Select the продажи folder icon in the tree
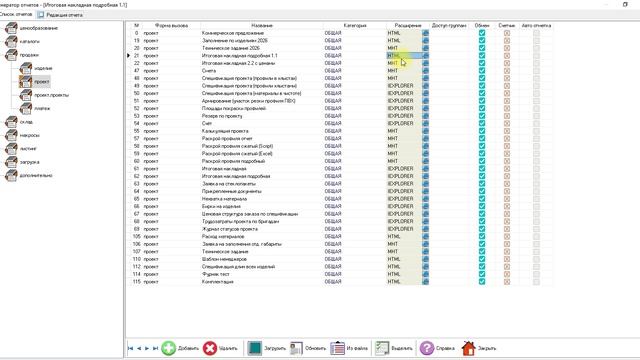 [x=11, y=55]
